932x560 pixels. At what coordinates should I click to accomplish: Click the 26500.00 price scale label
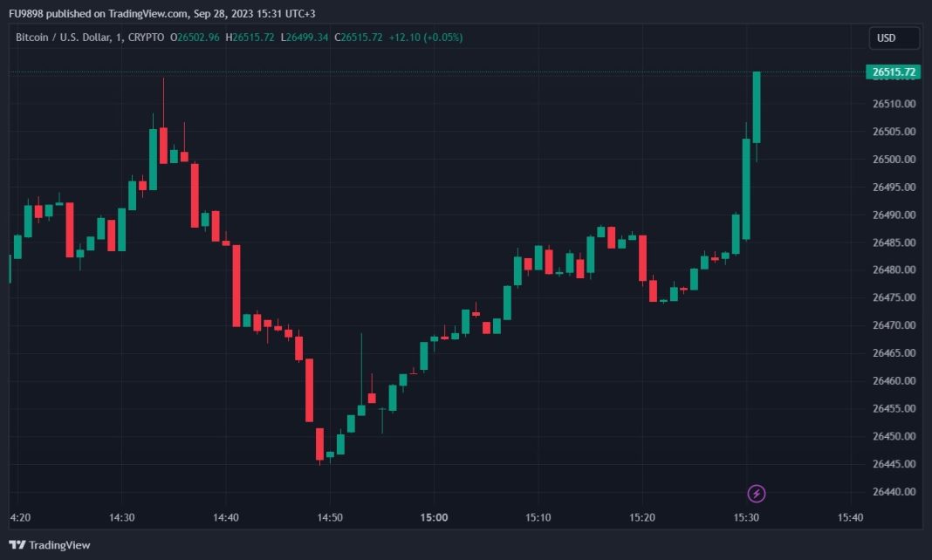click(894, 160)
